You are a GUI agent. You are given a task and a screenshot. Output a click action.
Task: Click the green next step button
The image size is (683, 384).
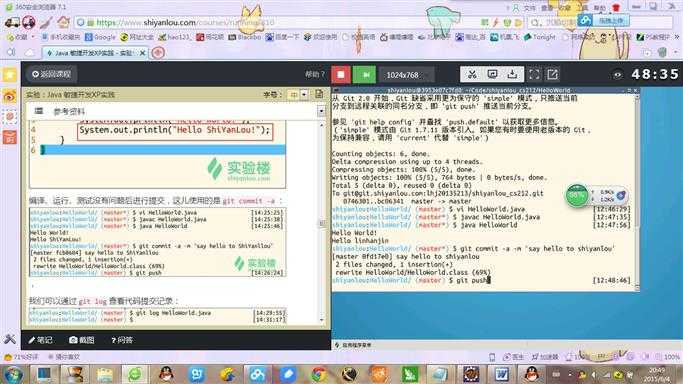pos(364,74)
